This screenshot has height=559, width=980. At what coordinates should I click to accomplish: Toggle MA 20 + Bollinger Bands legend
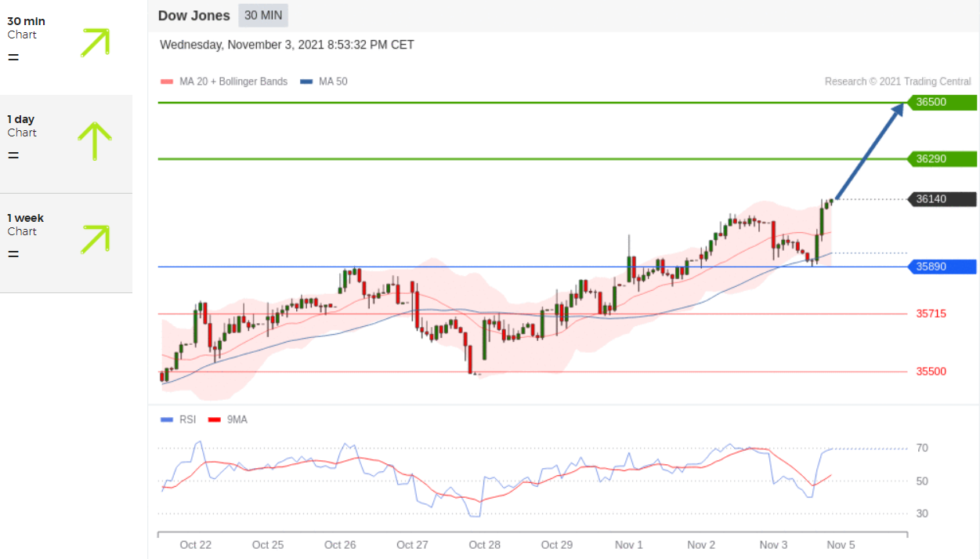pos(224,82)
